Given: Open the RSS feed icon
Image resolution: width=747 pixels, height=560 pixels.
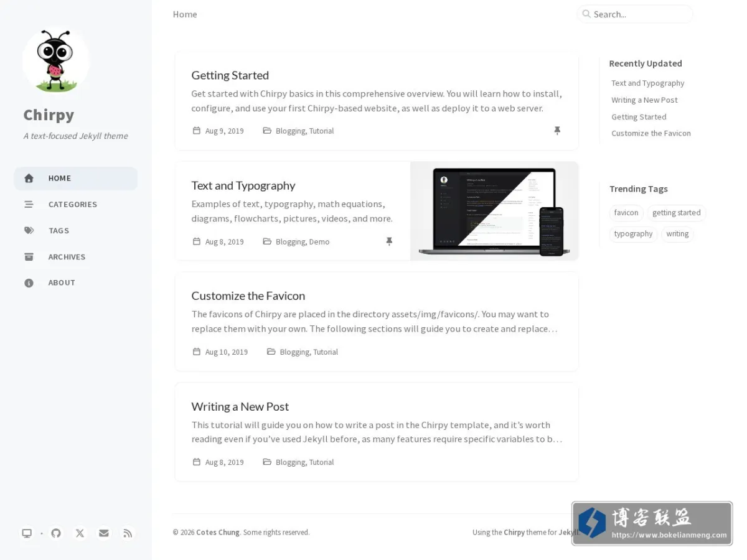Looking at the screenshot, I should pos(128,533).
